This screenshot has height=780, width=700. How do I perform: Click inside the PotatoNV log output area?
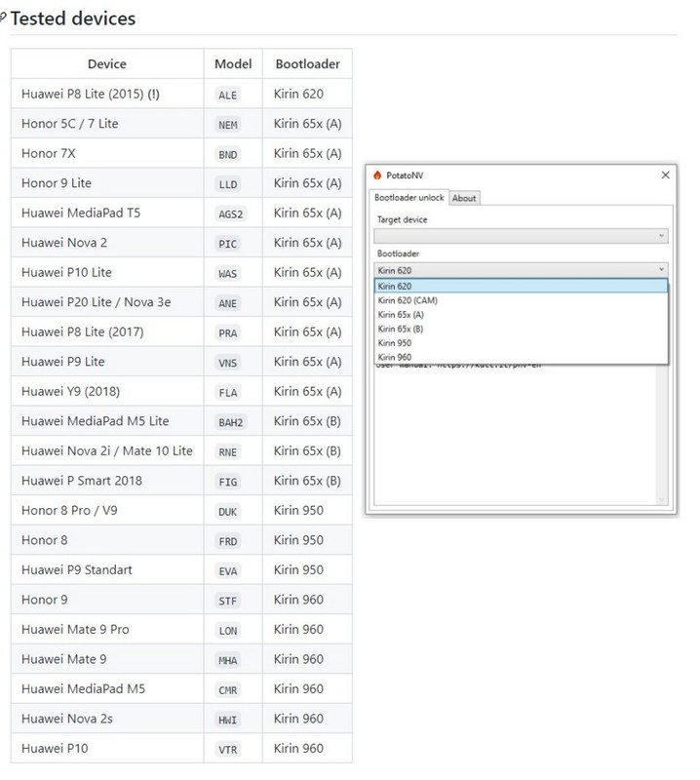pos(515,435)
